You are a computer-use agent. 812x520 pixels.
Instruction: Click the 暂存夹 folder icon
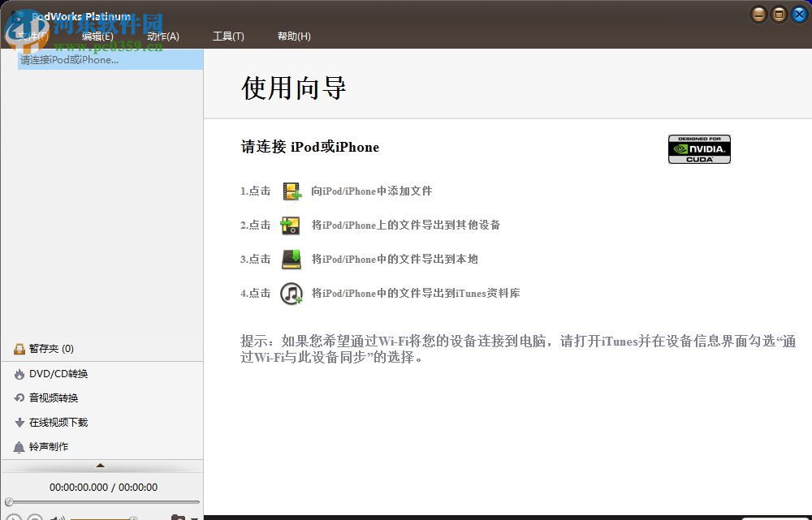point(18,348)
